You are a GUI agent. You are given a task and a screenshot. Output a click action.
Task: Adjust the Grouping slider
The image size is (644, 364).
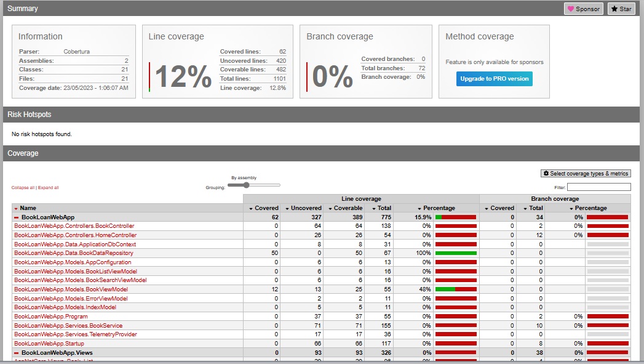click(x=247, y=184)
